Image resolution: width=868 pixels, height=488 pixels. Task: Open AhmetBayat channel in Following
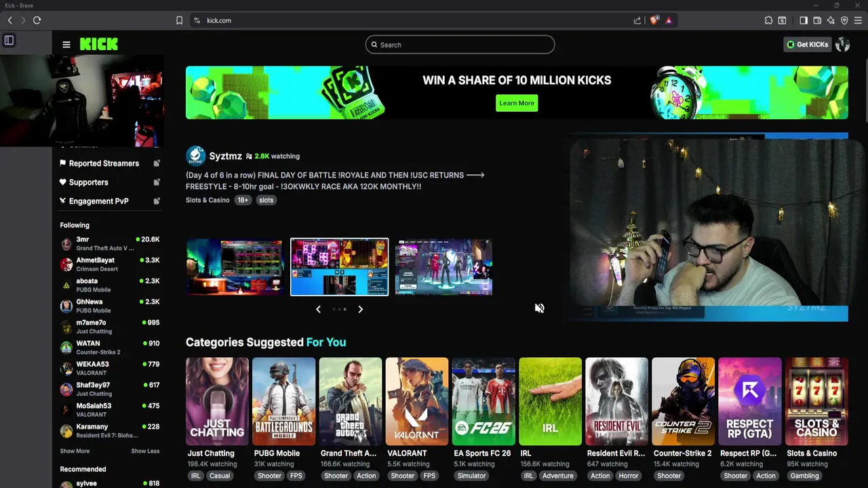pos(109,264)
